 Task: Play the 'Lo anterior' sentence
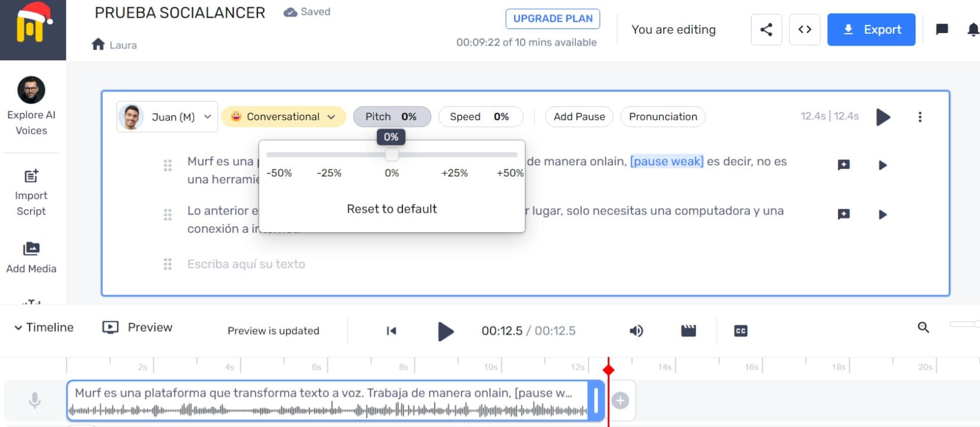tap(883, 214)
